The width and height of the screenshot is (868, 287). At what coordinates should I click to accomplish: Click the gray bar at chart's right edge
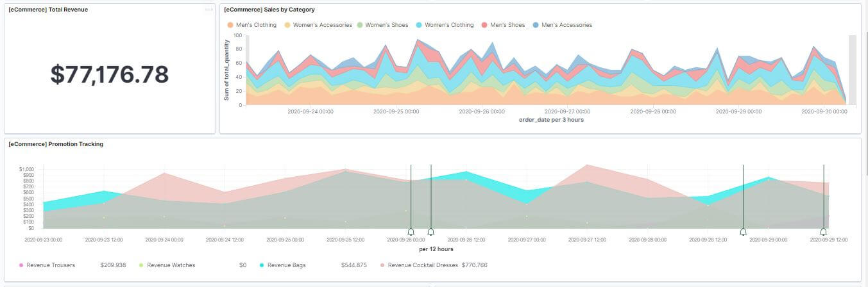point(852,69)
